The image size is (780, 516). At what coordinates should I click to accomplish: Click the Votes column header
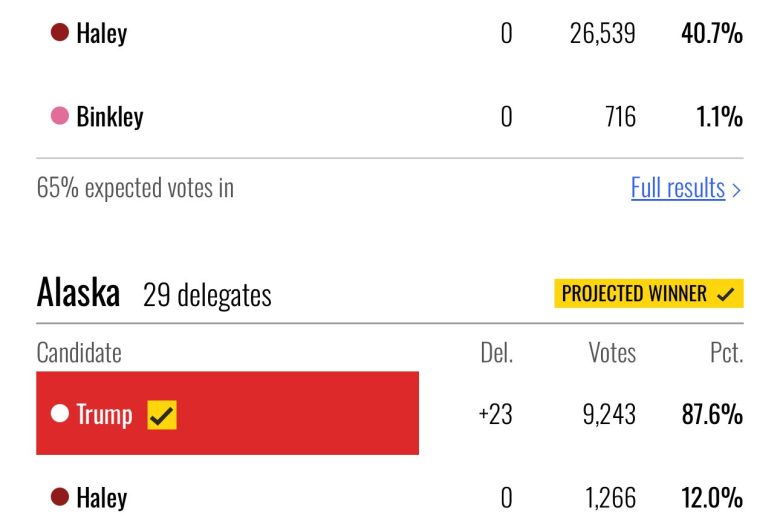pos(611,353)
